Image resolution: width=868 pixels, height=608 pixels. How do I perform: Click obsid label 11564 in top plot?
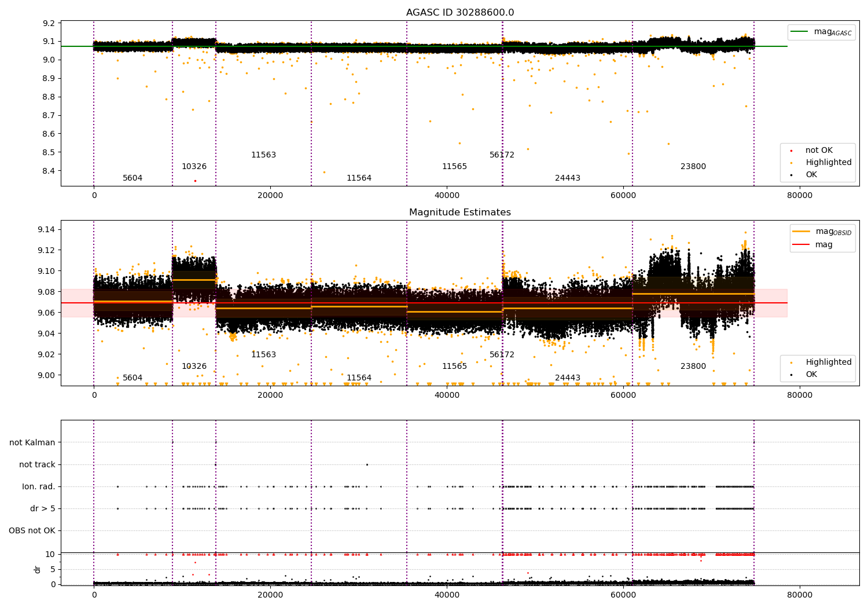tap(359, 178)
